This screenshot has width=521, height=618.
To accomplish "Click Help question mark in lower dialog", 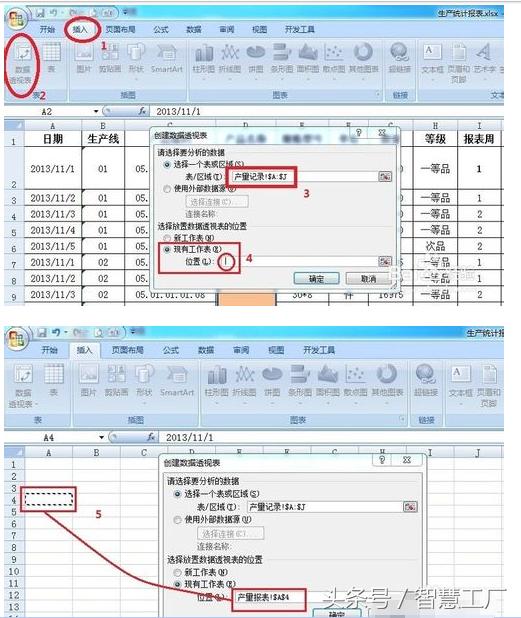I will tap(382, 460).
